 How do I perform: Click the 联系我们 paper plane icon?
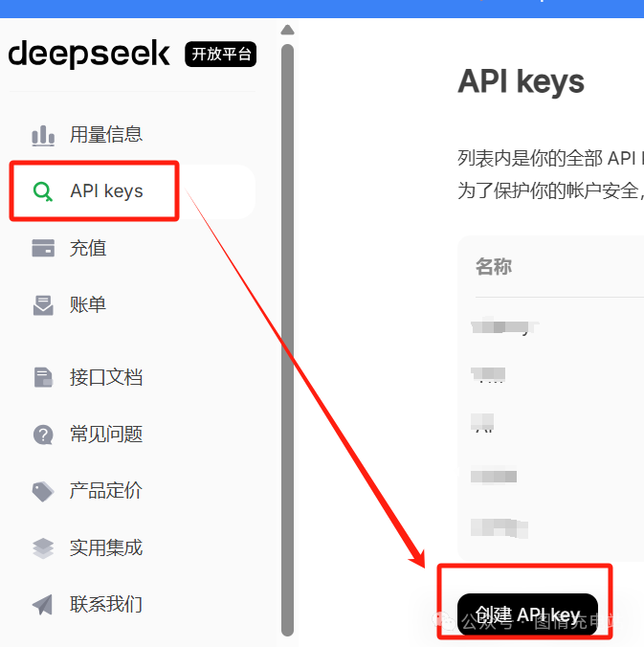[42, 605]
